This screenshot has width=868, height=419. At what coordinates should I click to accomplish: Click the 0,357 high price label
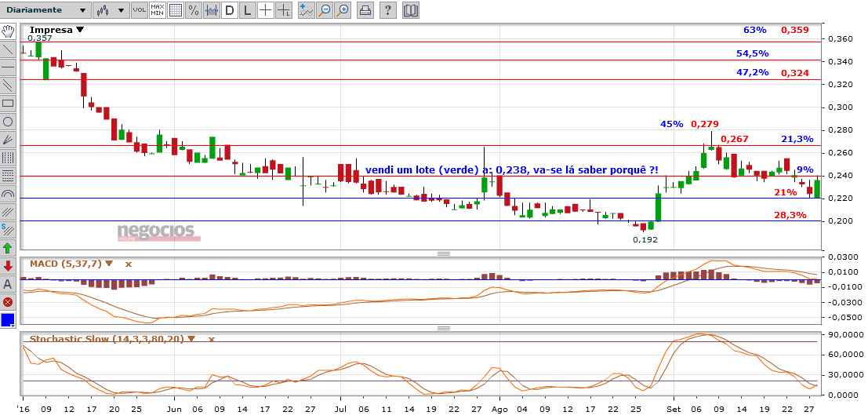(39, 38)
